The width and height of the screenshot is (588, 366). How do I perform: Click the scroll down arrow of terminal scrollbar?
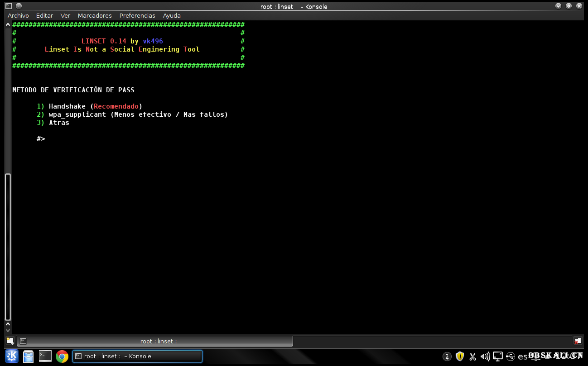pos(8,330)
